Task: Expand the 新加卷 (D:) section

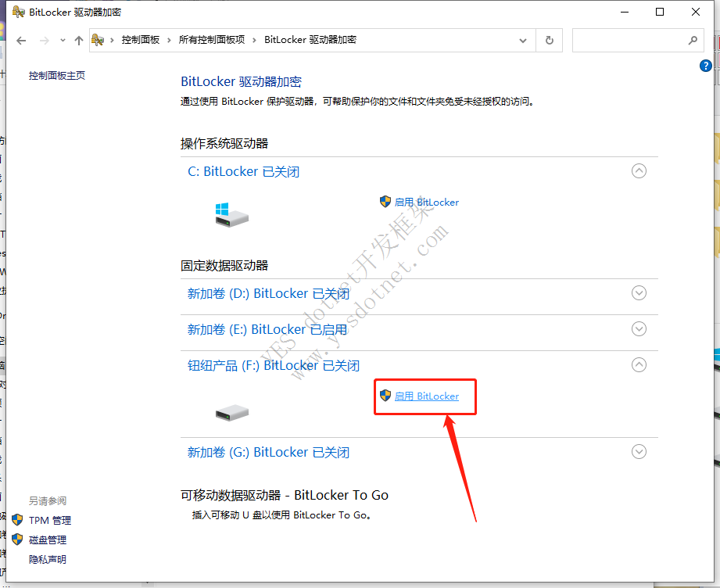Action: (639, 292)
